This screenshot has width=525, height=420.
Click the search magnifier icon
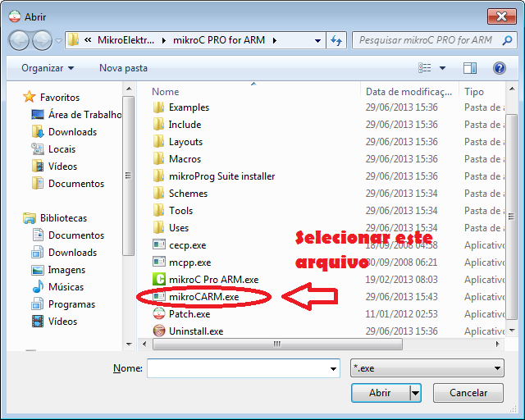click(507, 40)
